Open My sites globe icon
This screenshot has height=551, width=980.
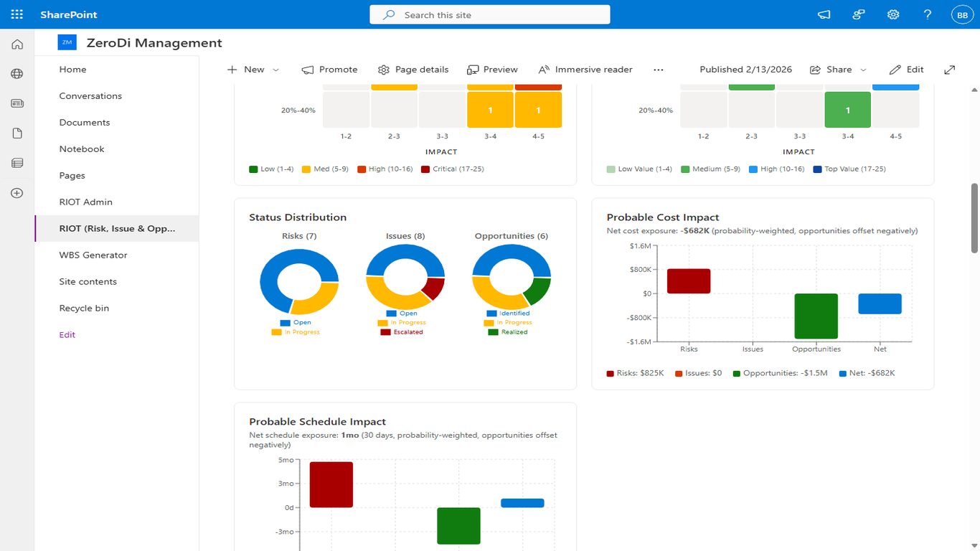tap(17, 74)
